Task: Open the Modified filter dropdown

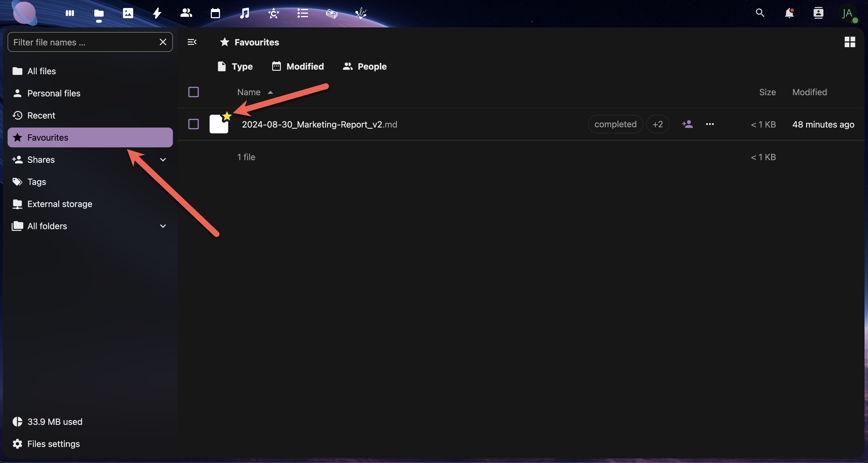Action: click(298, 66)
